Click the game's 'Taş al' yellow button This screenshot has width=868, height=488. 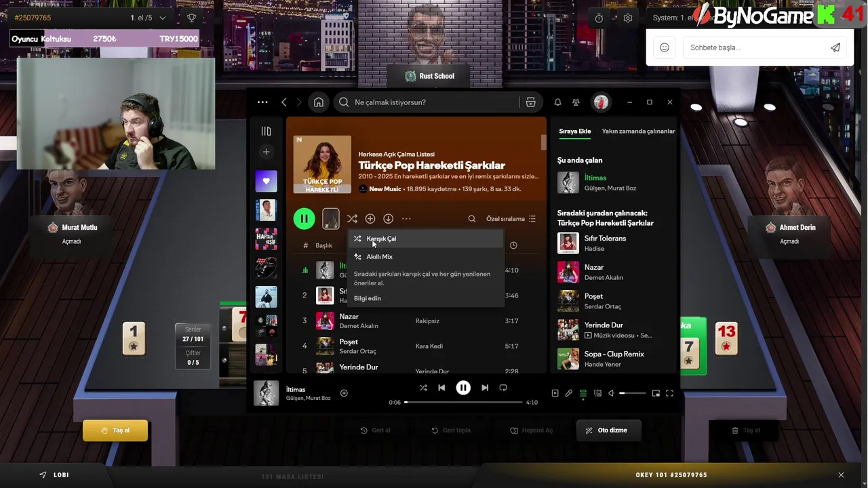coord(115,430)
